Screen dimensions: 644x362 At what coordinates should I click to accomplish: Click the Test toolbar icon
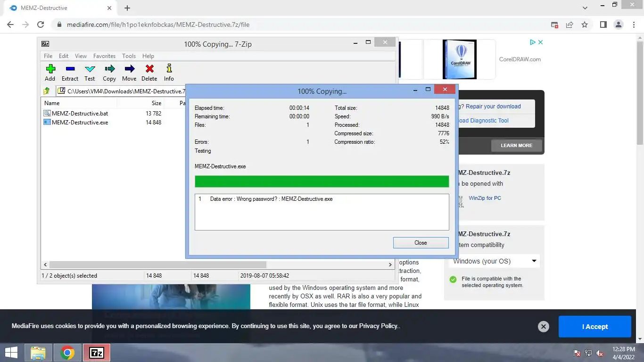(x=90, y=73)
